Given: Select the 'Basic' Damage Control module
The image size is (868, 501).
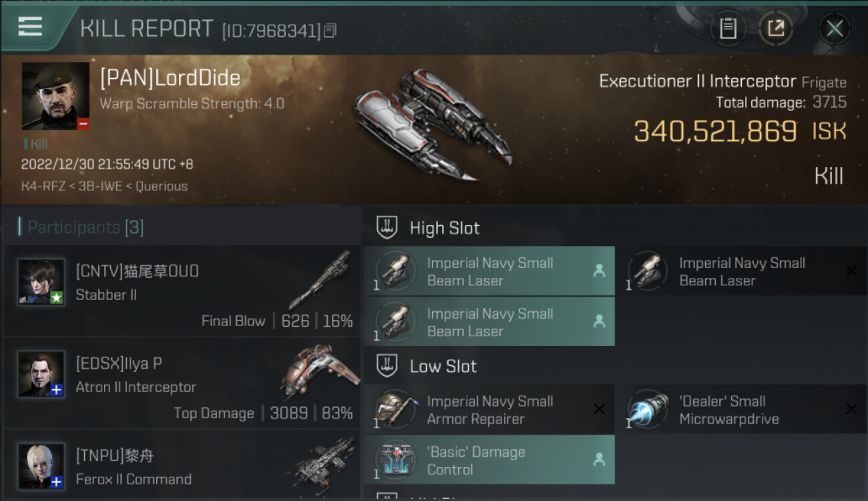Looking at the screenshot, I should [x=489, y=460].
